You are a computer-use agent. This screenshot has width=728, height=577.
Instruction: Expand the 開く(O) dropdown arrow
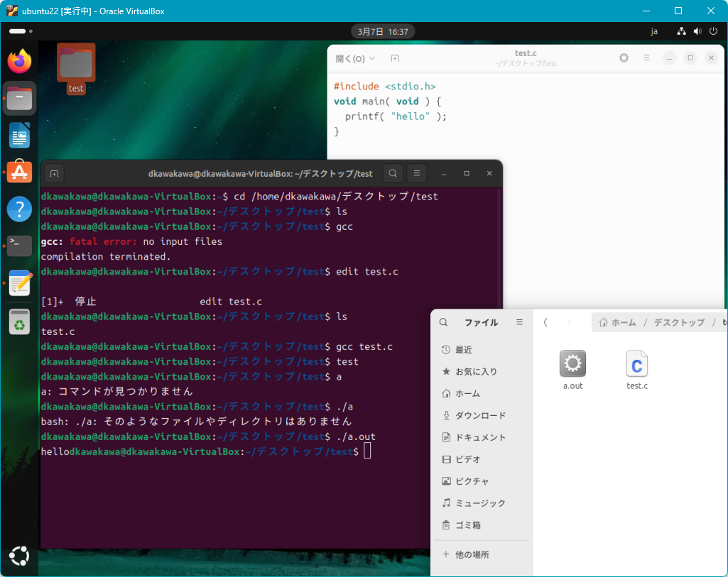(372, 58)
